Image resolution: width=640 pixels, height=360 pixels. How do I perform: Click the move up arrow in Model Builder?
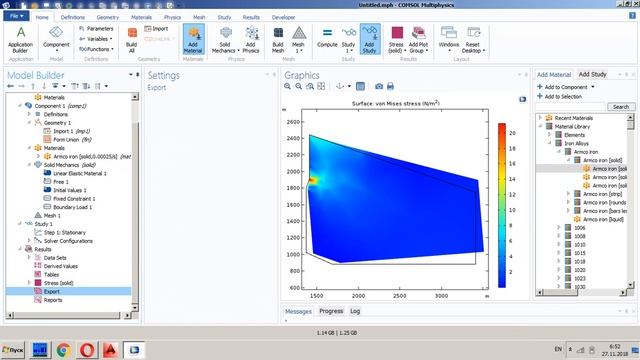[x=33, y=86]
